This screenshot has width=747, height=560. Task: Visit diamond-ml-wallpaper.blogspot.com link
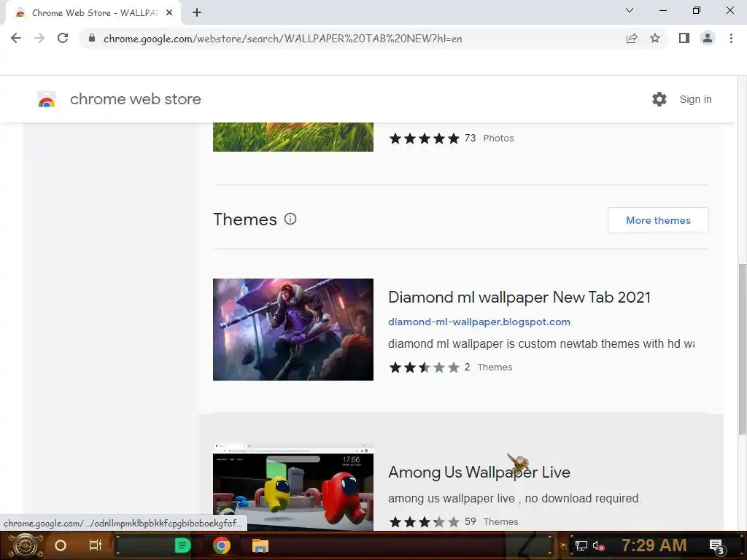[x=479, y=322]
